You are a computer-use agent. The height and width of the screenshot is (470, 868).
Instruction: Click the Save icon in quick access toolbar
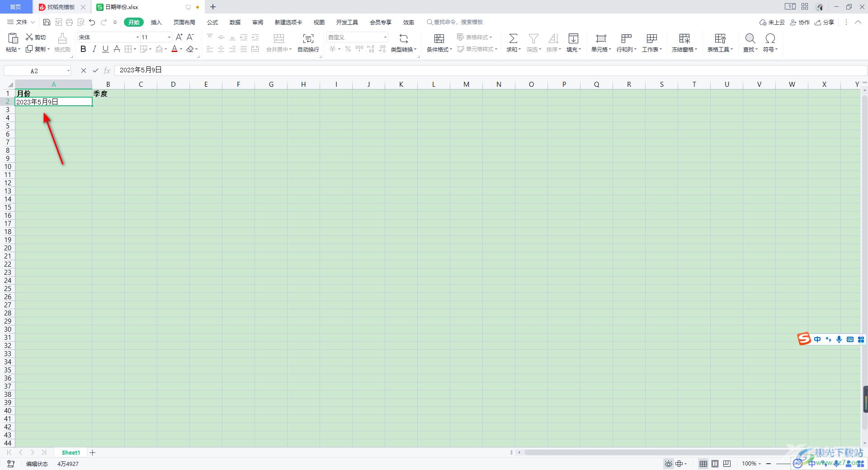47,22
